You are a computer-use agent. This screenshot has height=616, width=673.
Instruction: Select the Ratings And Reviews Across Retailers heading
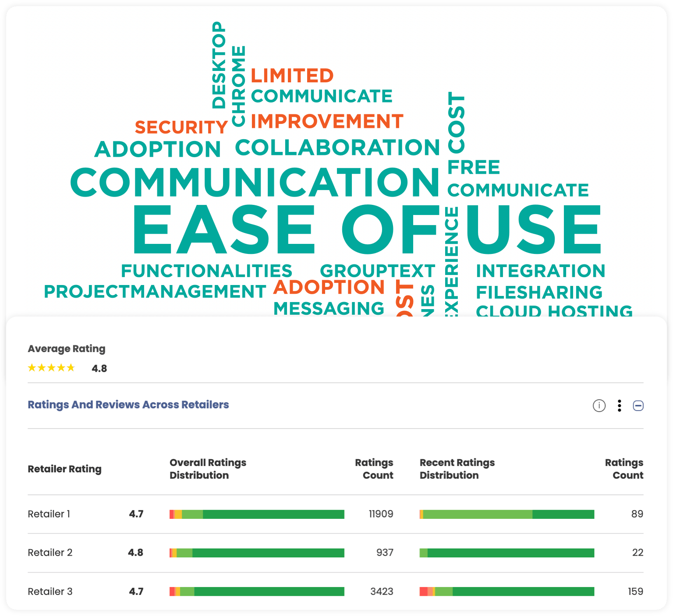(x=128, y=405)
